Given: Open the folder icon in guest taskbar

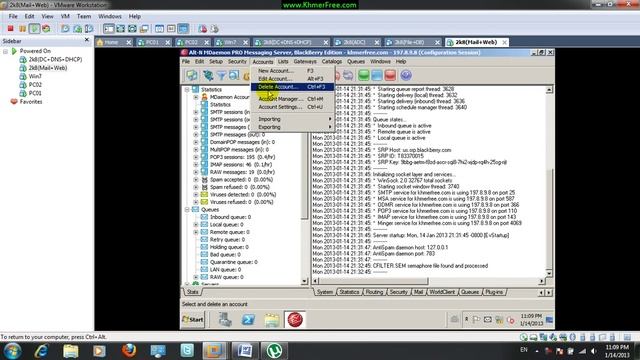Looking at the screenshot, I should [271, 320].
